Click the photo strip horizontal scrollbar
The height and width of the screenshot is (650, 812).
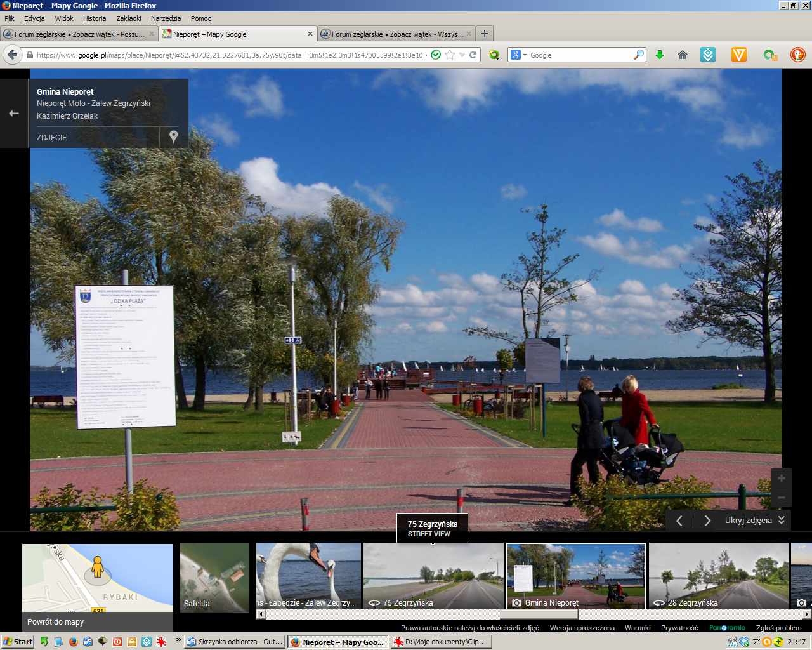tap(539, 614)
